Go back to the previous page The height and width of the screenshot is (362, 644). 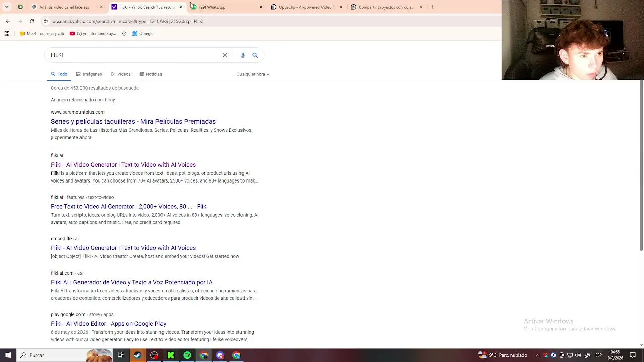(x=8, y=21)
